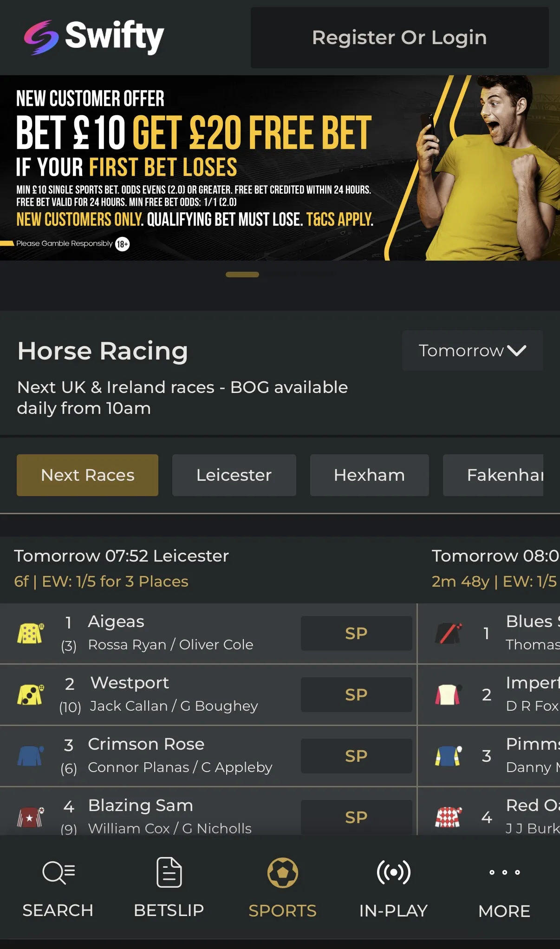Expand the Tomorrow day dropdown
This screenshot has width=560, height=949.
click(472, 350)
